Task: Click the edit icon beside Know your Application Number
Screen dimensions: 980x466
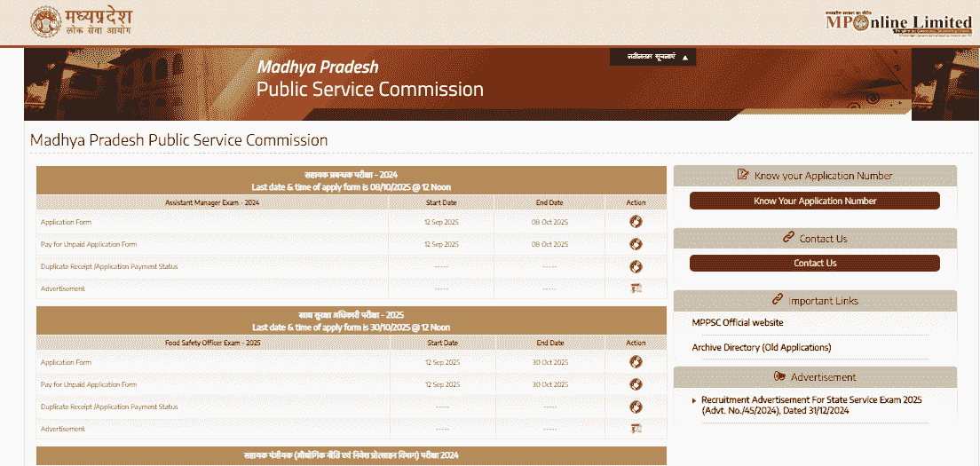Action: [x=743, y=175]
